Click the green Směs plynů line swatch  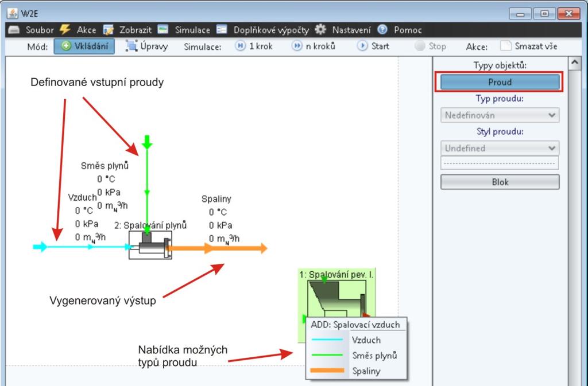click(x=327, y=355)
